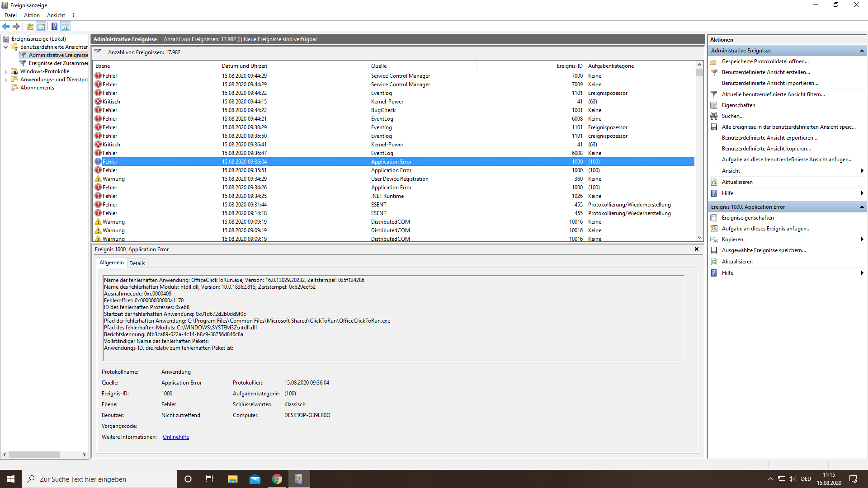The image size is (868, 488).
Task: Open the Onlinehilfe link
Action: click(x=176, y=437)
